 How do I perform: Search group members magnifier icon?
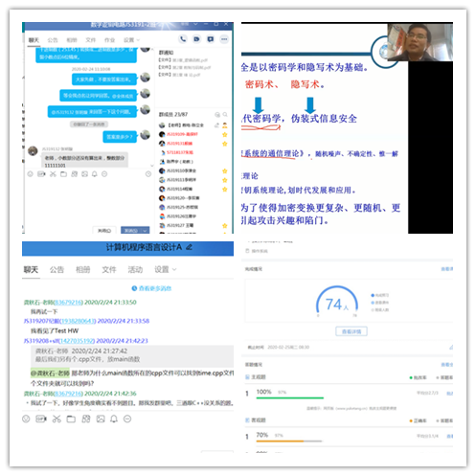coord(225,114)
